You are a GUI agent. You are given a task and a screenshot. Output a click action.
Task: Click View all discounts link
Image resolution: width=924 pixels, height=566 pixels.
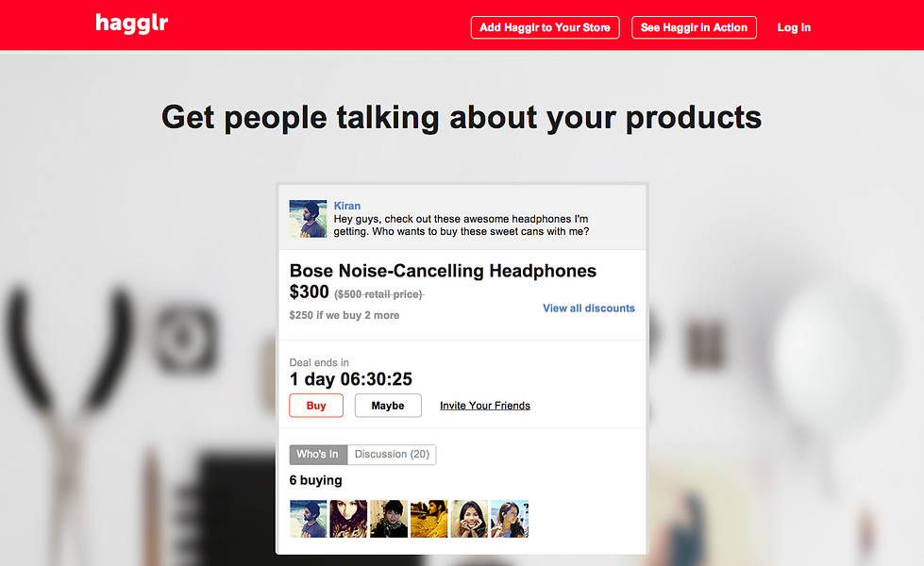(x=589, y=308)
